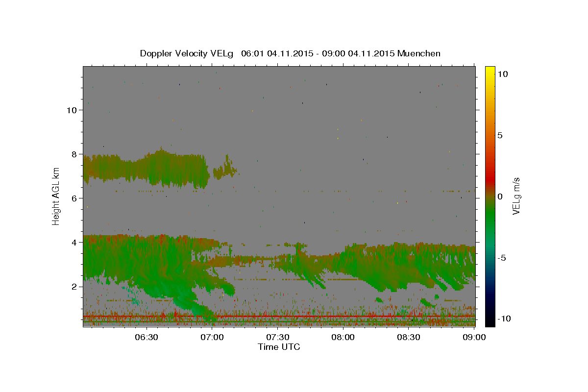
Task: Click the 08:30 time tick label
Action: [x=408, y=337]
